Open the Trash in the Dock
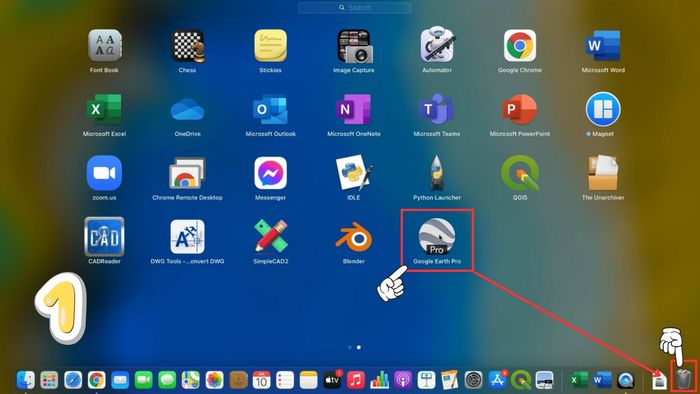The height and width of the screenshot is (394, 700). [x=683, y=379]
